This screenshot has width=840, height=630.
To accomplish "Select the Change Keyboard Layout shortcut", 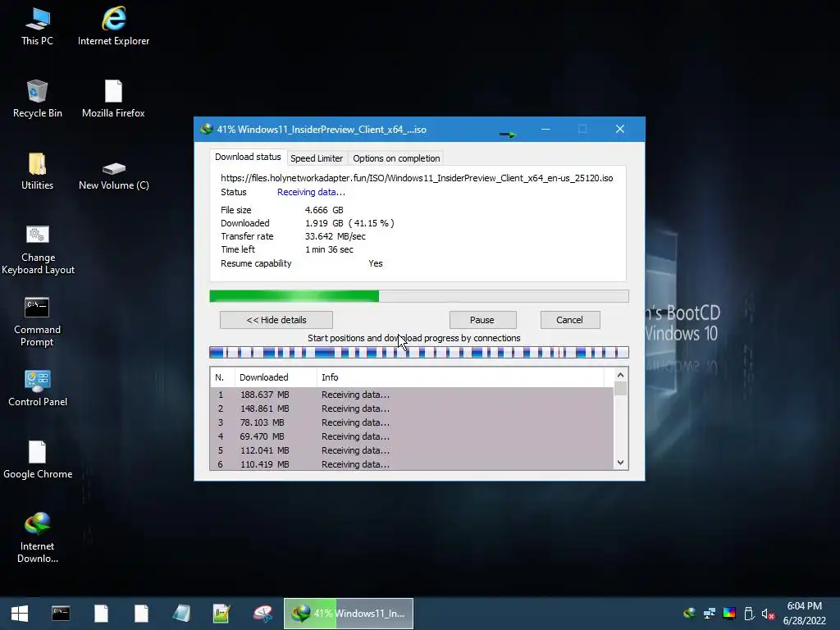I will pos(38,249).
